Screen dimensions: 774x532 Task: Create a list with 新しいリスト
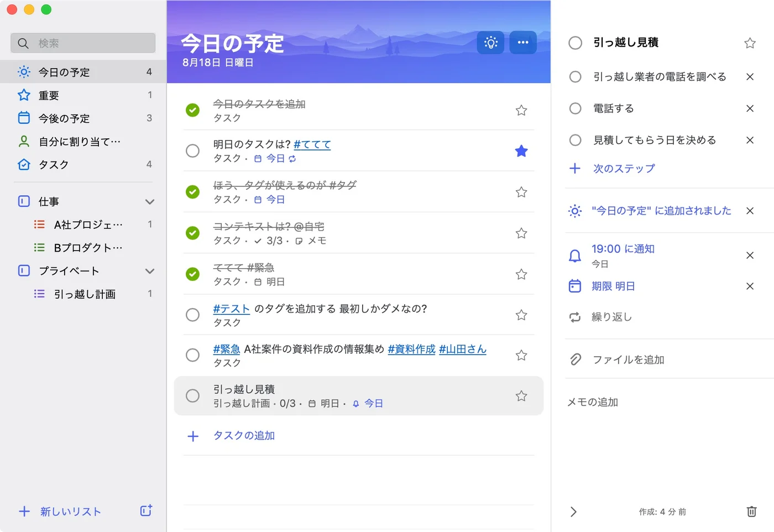point(71,512)
